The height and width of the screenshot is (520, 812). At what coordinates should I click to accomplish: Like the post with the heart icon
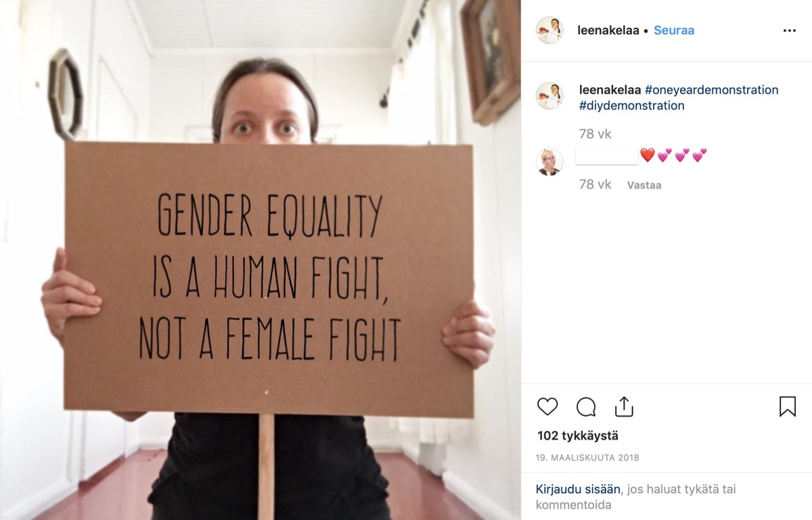(x=547, y=406)
